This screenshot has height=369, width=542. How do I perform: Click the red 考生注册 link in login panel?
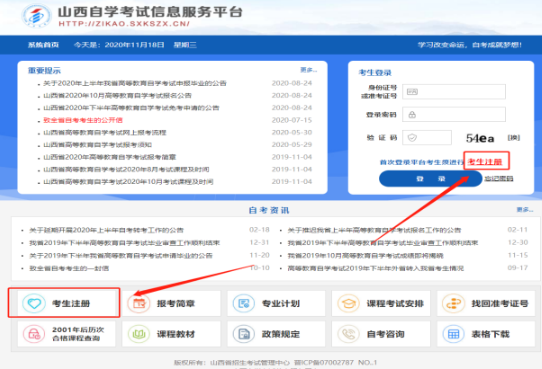pos(485,162)
